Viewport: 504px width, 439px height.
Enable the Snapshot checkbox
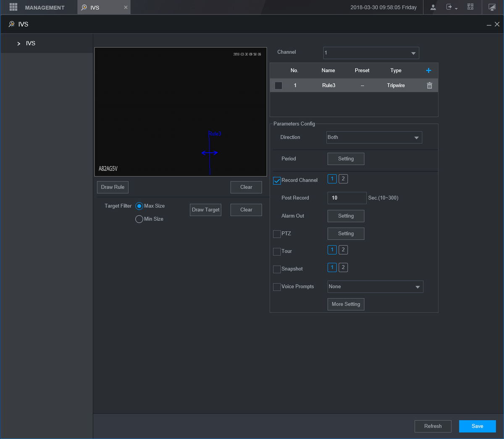click(277, 269)
